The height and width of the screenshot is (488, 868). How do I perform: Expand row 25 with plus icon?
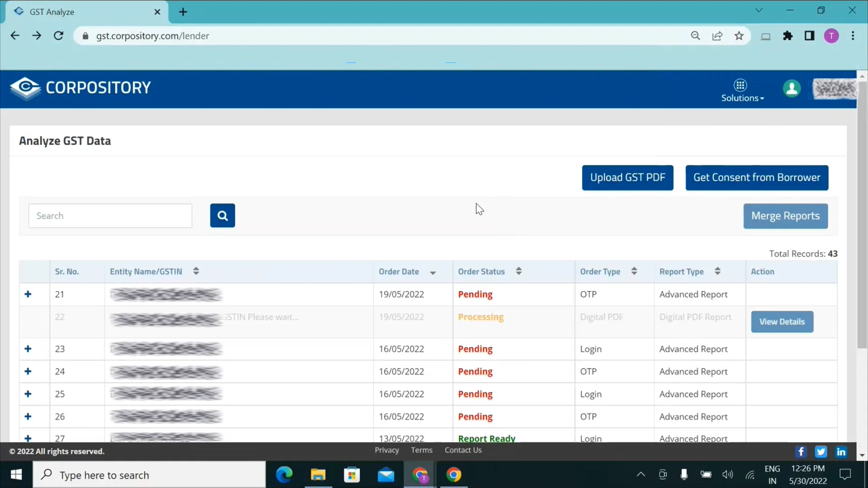pyautogui.click(x=28, y=394)
